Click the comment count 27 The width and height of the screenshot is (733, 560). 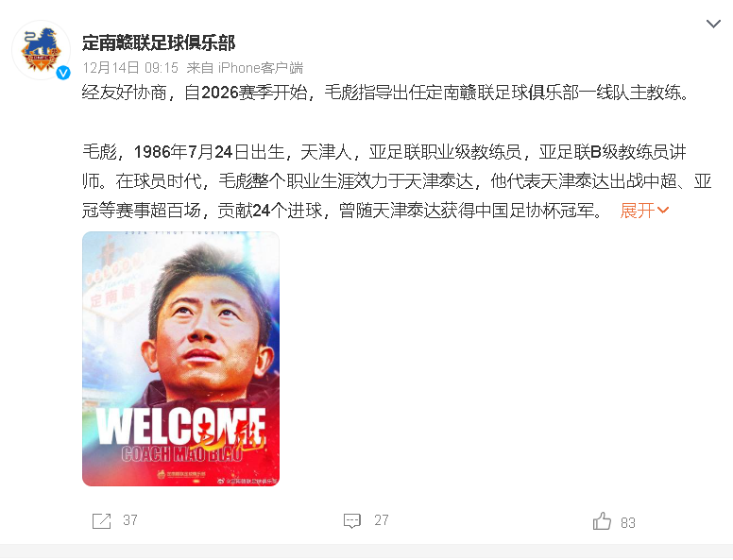pos(381,520)
